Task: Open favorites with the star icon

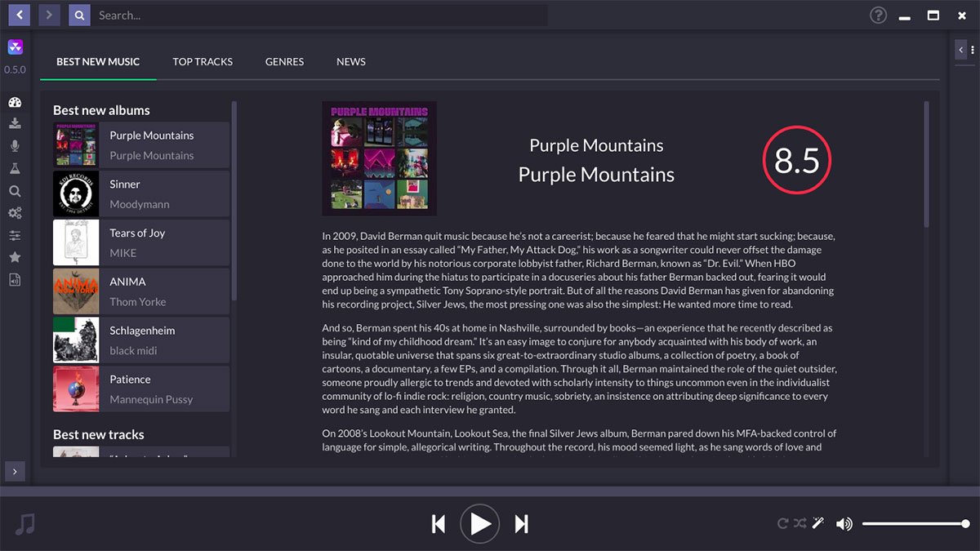Action: click(x=15, y=257)
